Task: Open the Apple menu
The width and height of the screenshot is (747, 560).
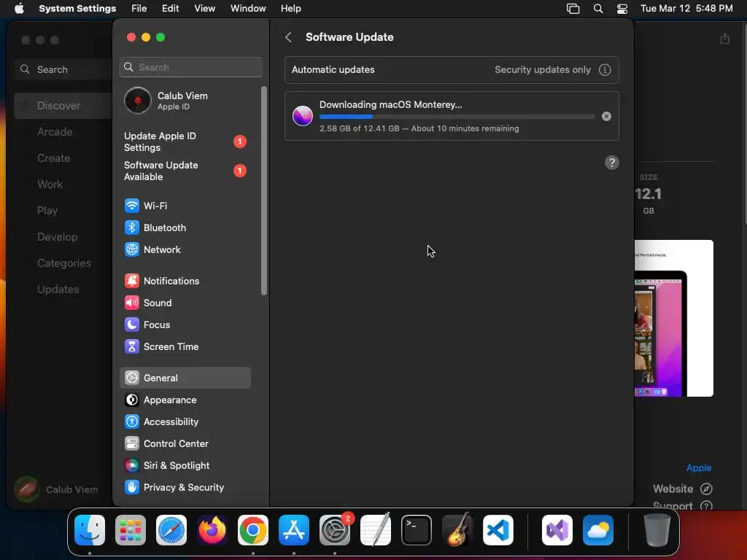Action: click(19, 9)
